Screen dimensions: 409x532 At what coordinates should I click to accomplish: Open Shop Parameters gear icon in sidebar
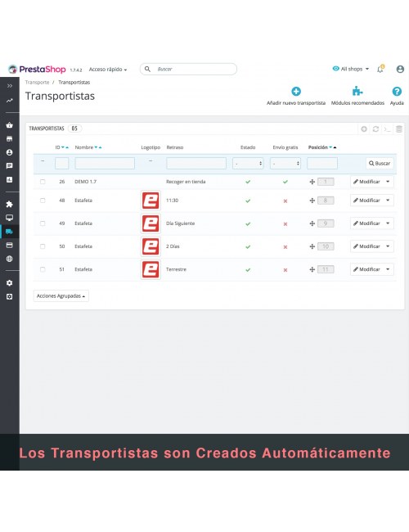click(x=10, y=283)
